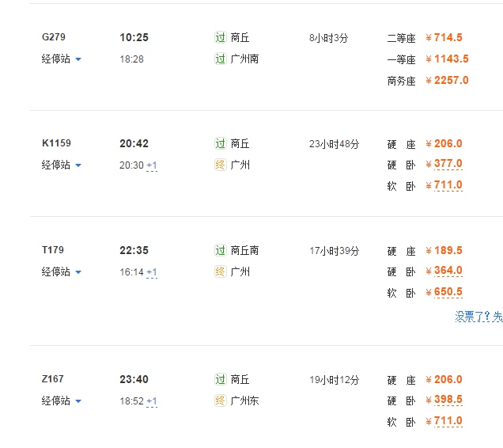Click the +1 day marker next to 18:52

pyautogui.click(x=152, y=401)
